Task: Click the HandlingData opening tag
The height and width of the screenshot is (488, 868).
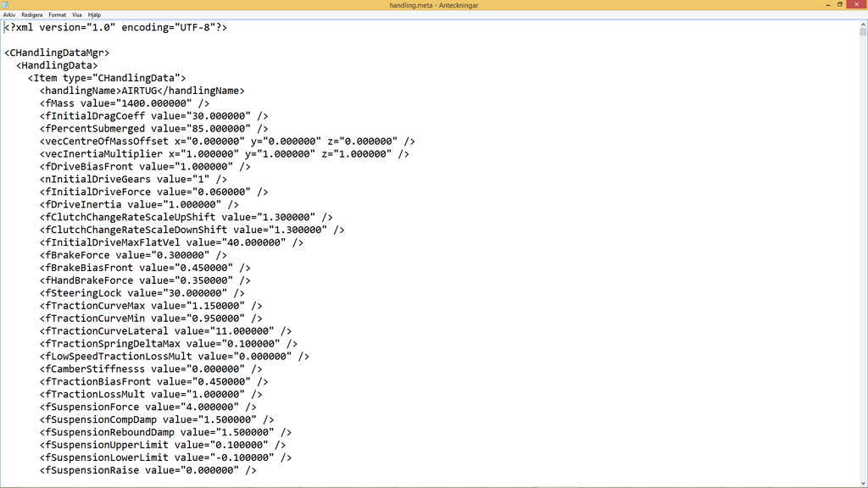Action: [57, 65]
